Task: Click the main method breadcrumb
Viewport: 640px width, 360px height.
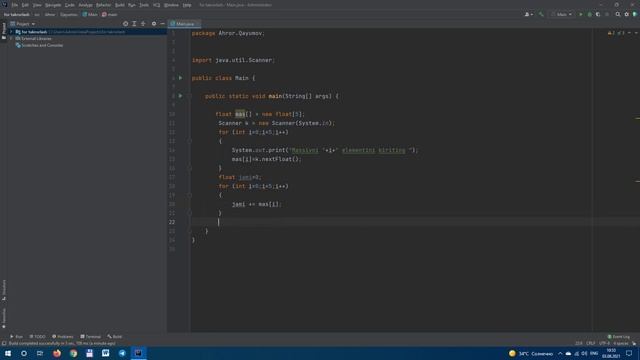Action: pos(109,14)
